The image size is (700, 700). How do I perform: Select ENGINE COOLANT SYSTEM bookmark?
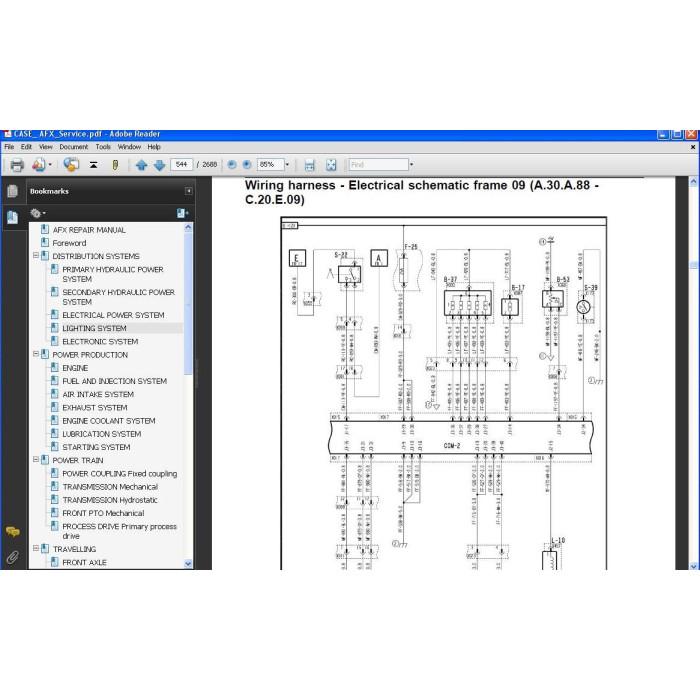pos(108,421)
